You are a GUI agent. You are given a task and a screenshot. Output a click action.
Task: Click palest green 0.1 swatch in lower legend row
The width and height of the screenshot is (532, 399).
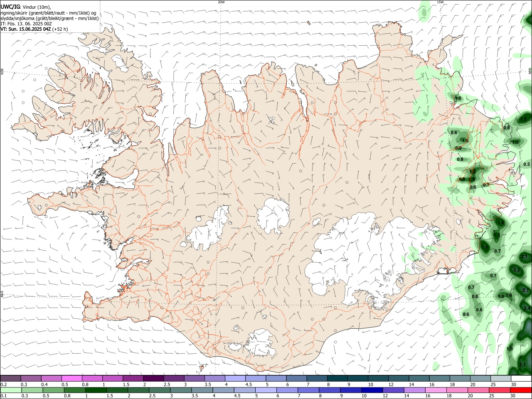11,390
